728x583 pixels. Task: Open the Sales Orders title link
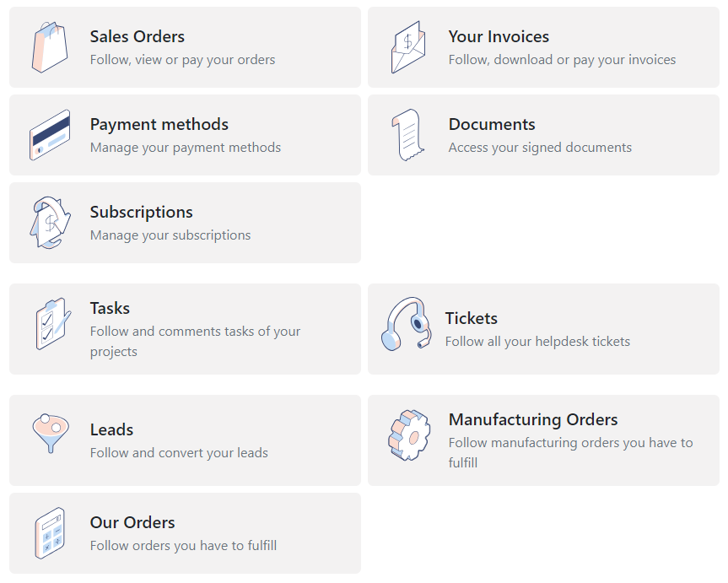click(x=138, y=36)
